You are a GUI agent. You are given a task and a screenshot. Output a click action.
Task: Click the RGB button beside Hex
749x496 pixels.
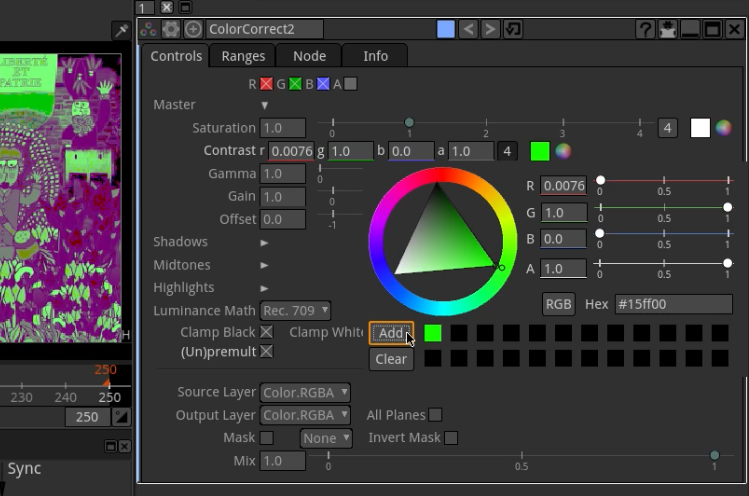pos(558,304)
